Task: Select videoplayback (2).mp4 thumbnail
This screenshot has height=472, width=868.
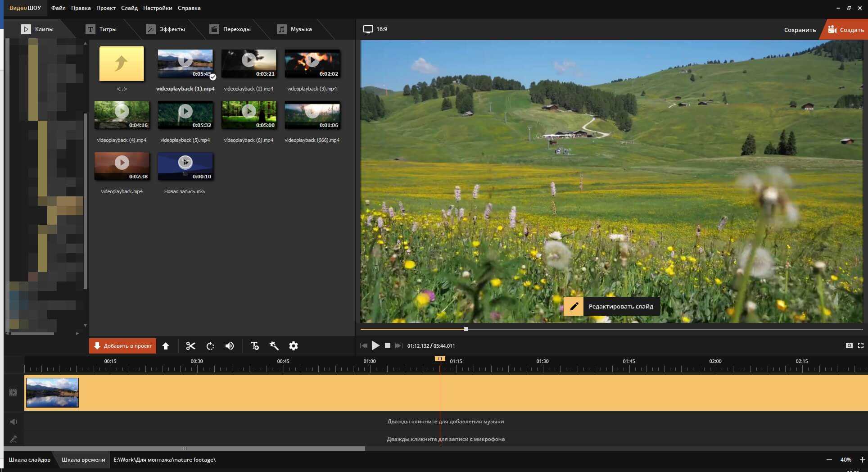Action: coord(249,64)
